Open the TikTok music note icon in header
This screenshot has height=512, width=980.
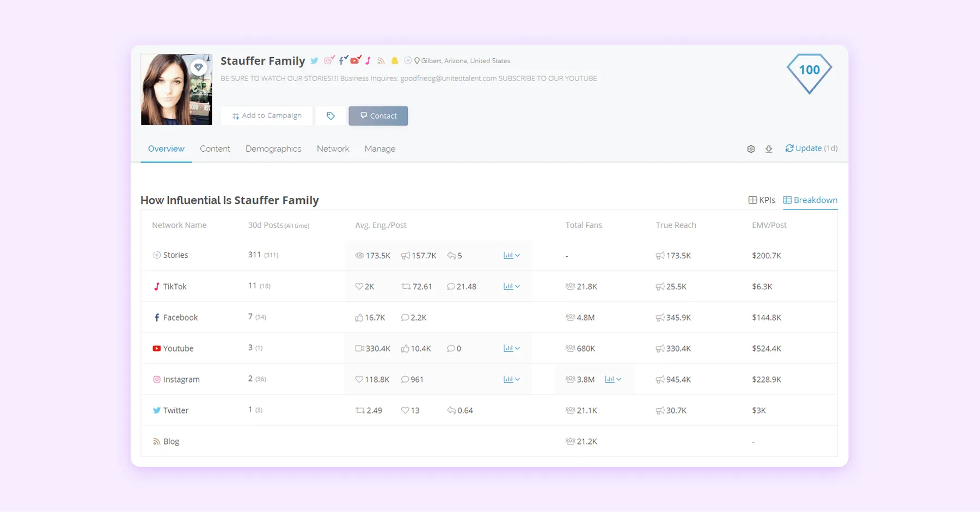(x=369, y=61)
